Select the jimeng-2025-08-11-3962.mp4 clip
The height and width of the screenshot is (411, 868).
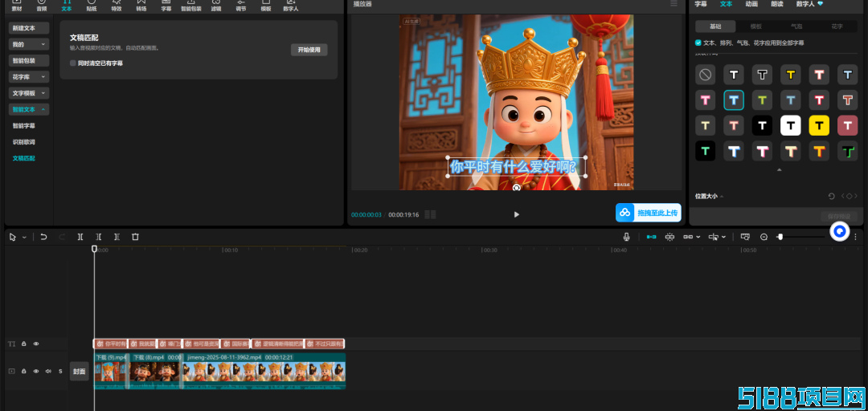264,371
